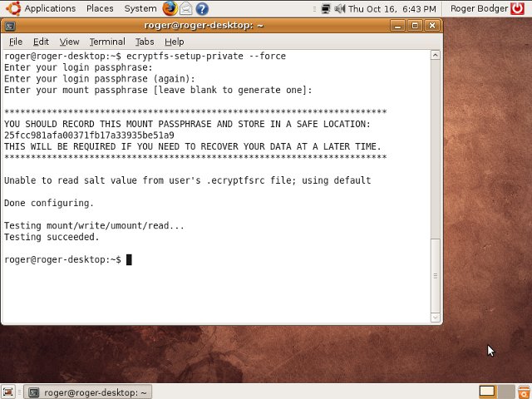The width and height of the screenshot is (532, 399).
Task: Open the Edit menu in terminal
Action: click(41, 42)
